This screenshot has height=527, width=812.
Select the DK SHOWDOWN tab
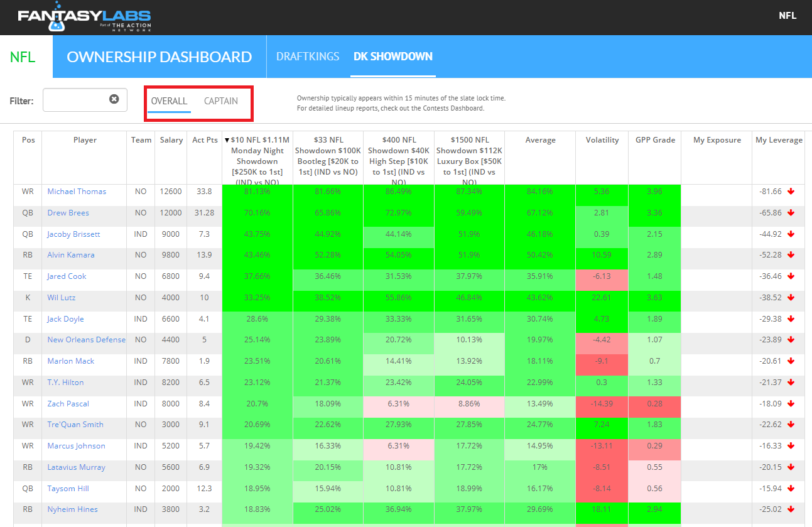393,57
